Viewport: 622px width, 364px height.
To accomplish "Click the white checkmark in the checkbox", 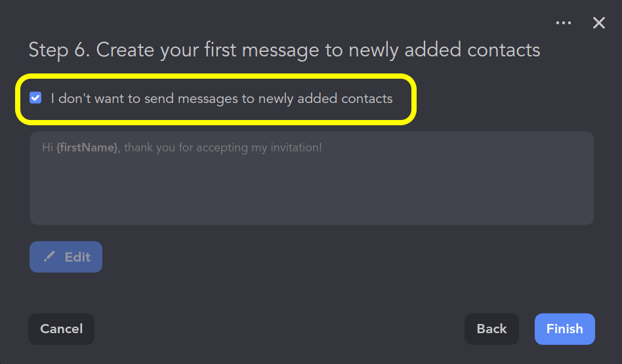I will [35, 98].
